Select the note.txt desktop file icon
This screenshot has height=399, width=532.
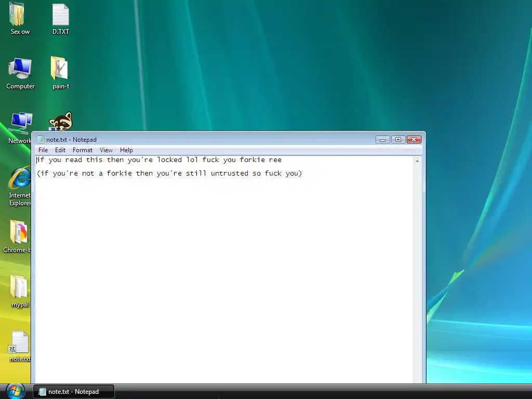pyautogui.click(x=20, y=346)
